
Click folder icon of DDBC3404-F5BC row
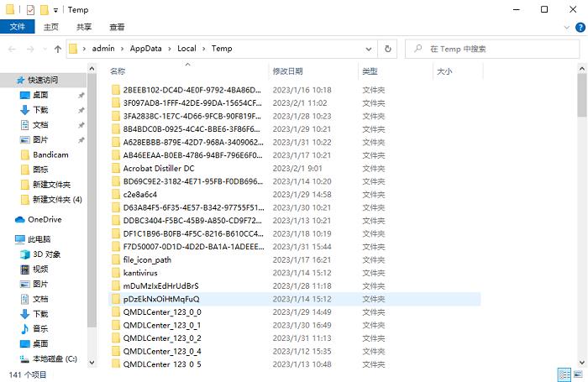(116, 221)
